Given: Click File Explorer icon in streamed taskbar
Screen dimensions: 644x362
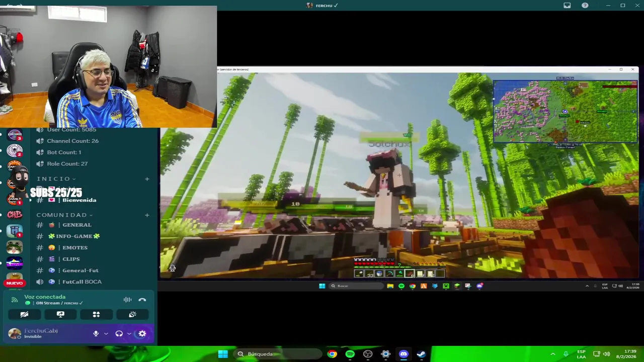Looking at the screenshot, I should coord(390,286).
